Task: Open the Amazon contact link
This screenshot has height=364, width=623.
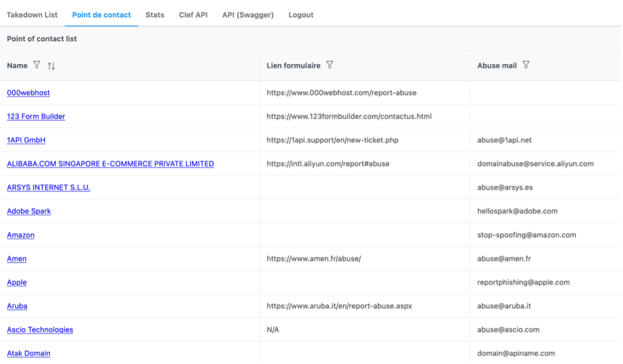Action: click(x=21, y=235)
